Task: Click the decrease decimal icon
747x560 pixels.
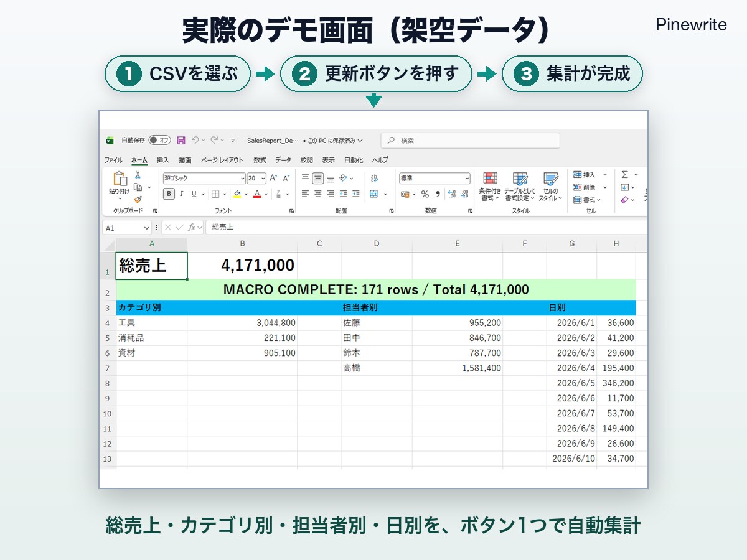Action: pyautogui.click(x=465, y=194)
